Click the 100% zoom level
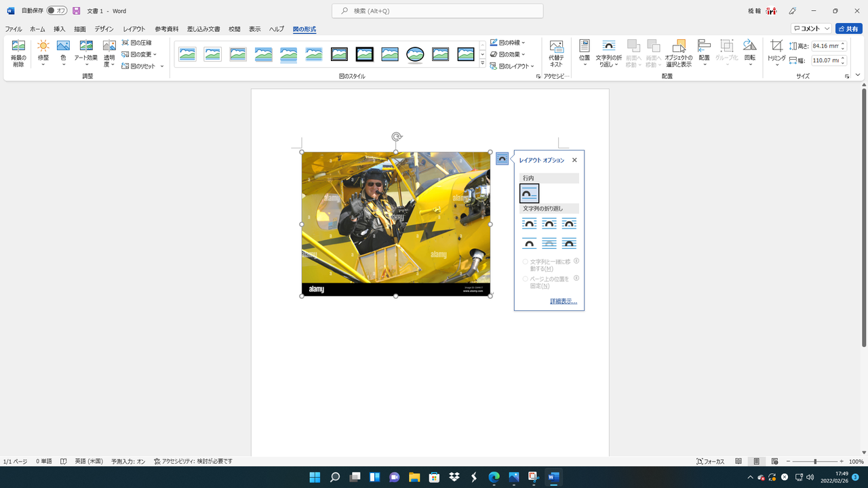 click(x=856, y=462)
